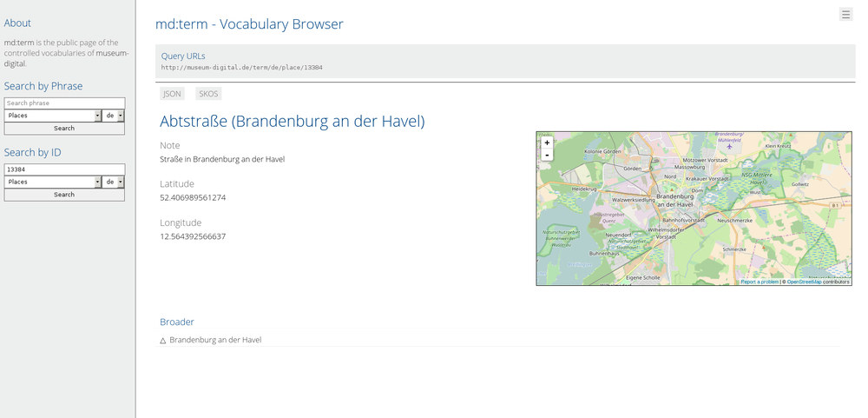Zoom out on the map
Viewport: 868px width, 418px height.
pos(547,155)
